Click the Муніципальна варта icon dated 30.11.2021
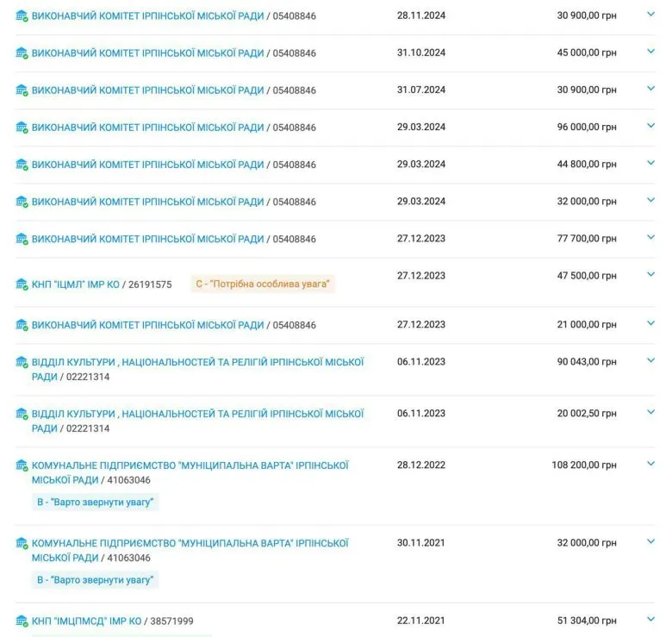672x637 pixels. click(x=22, y=543)
